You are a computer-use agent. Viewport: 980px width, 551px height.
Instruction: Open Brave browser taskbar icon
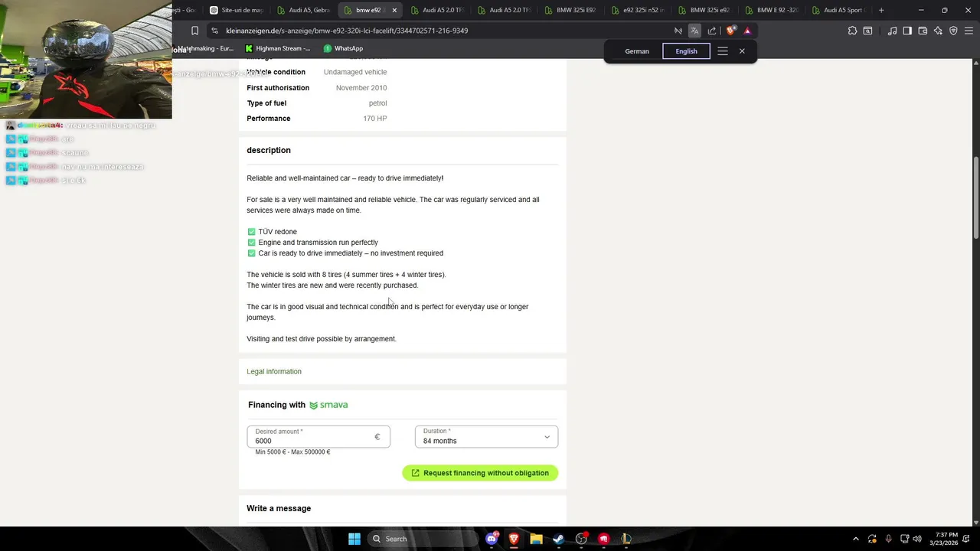coord(514,539)
